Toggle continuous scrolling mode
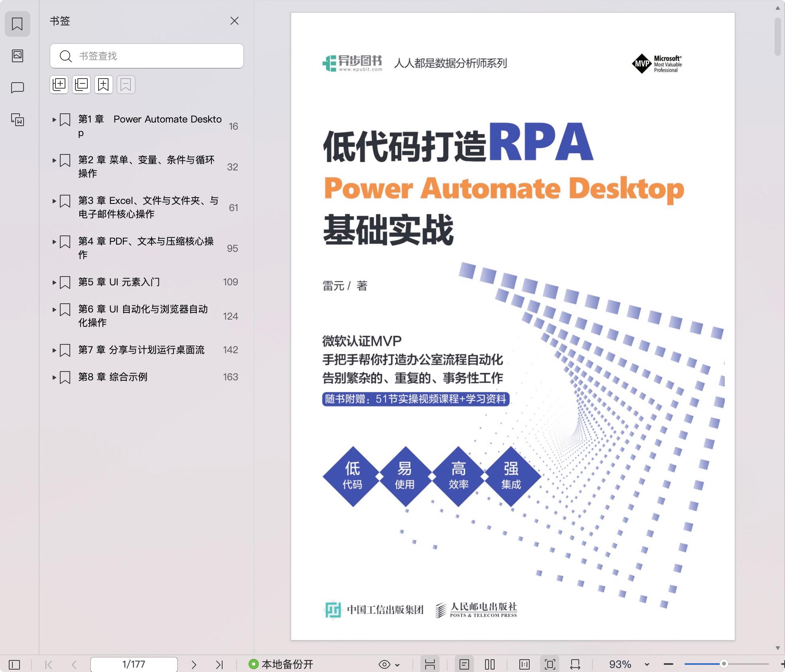 pyautogui.click(x=430, y=664)
